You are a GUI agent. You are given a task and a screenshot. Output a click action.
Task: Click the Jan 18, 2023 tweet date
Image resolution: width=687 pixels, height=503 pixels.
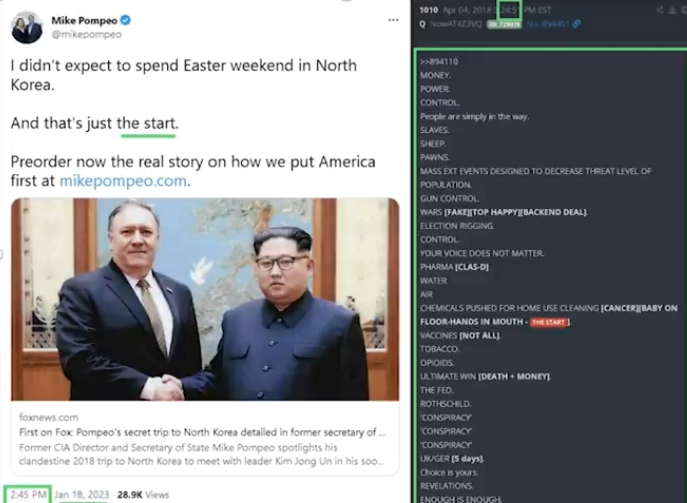click(x=81, y=495)
